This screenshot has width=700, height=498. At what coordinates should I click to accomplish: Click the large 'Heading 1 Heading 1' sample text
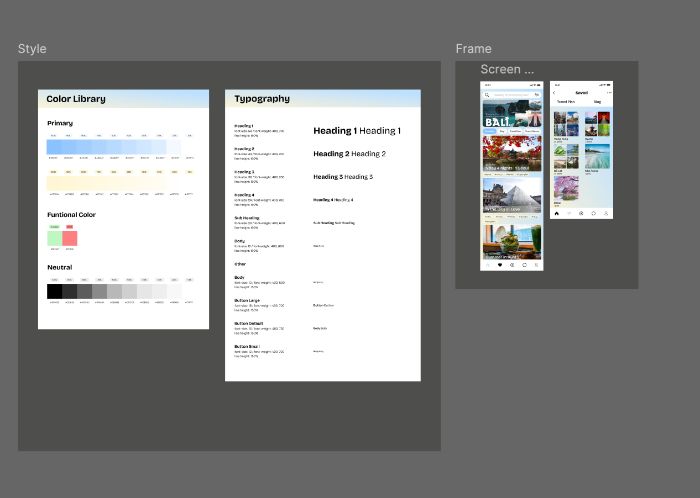pos(357,131)
